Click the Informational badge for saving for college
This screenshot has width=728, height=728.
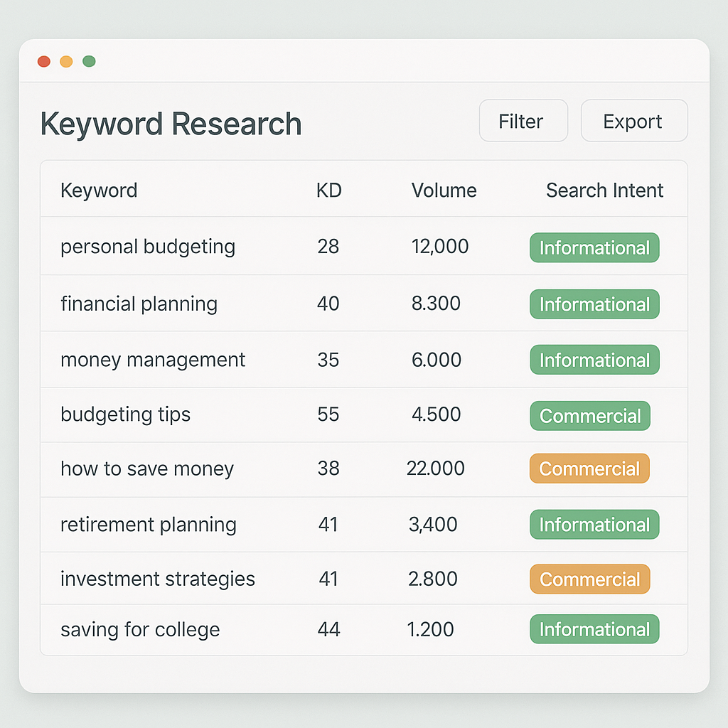(x=594, y=629)
